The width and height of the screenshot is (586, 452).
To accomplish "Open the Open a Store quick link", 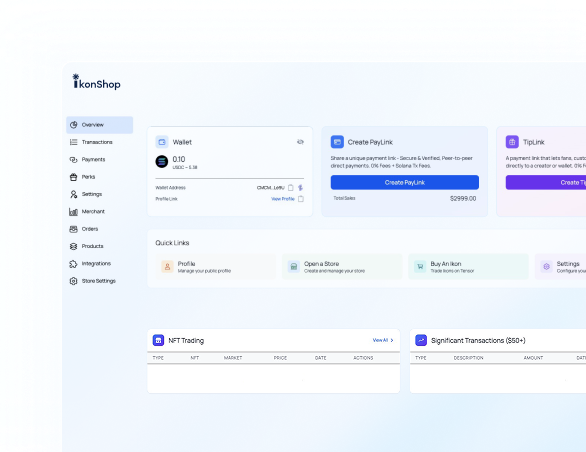I will [342, 267].
